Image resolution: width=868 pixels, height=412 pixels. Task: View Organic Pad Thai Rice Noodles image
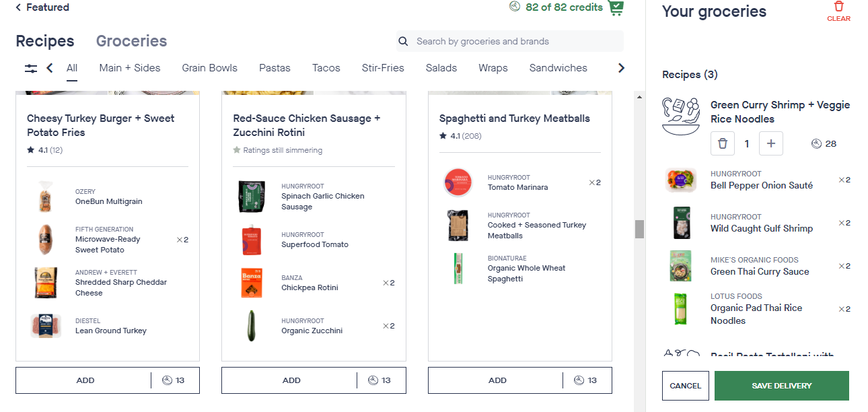681,309
